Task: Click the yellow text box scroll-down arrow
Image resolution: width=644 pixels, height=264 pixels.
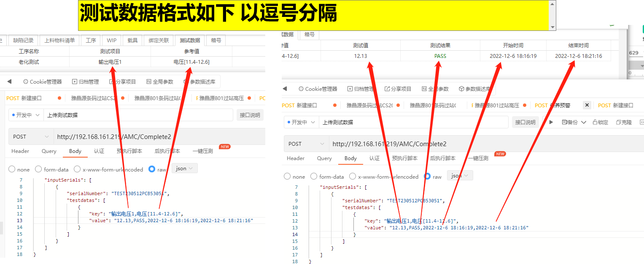Action: (x=552, y=27)
